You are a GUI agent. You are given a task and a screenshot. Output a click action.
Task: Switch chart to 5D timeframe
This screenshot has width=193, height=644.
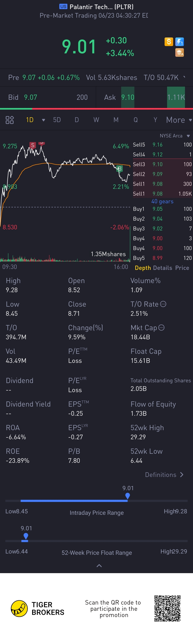coord(57,120)
